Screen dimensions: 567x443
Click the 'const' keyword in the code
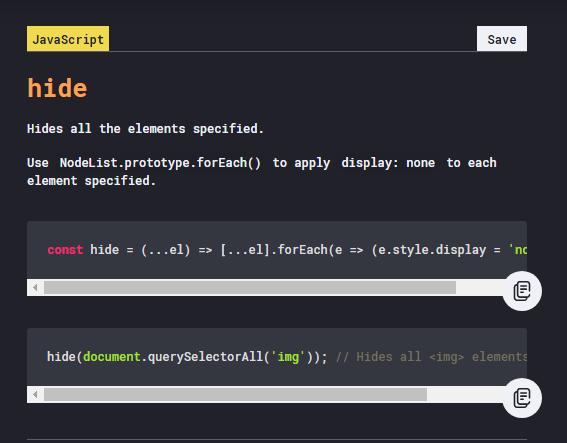65,250
